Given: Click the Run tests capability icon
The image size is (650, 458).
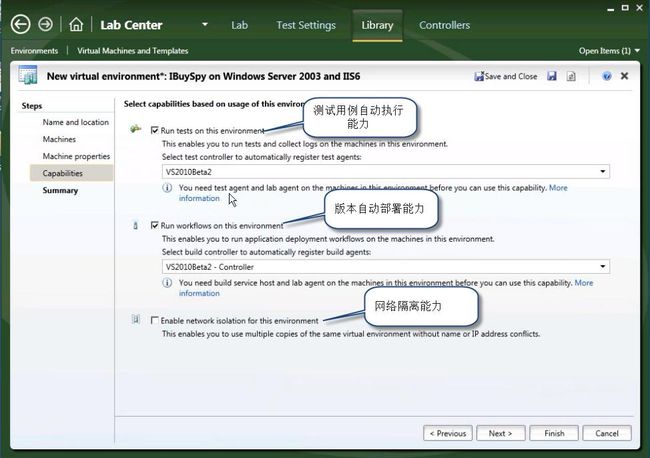Looking at the screenshot, I should coord(135,129).
